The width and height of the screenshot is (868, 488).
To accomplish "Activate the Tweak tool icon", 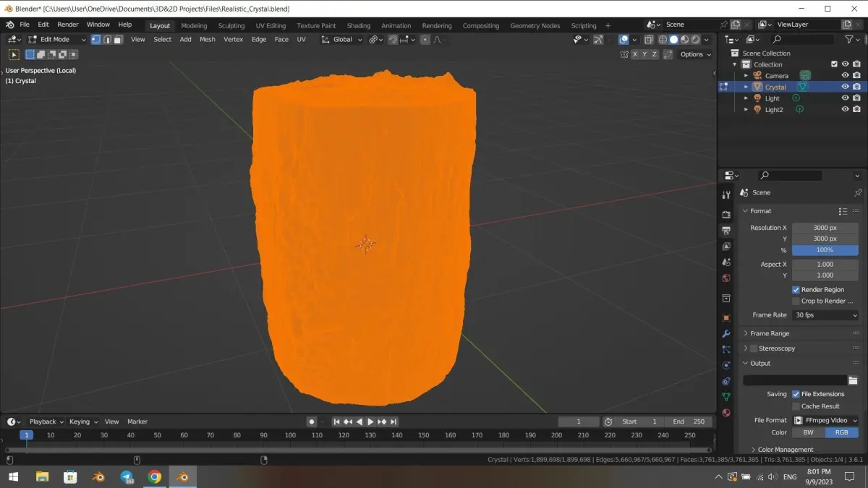I will click(x=14, y=54).
